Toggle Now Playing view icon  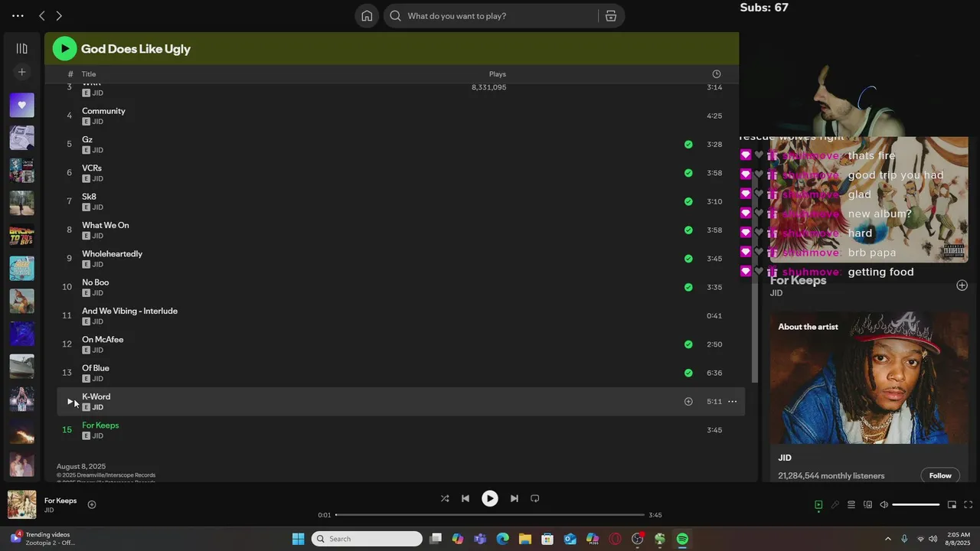tap(818, 504)
